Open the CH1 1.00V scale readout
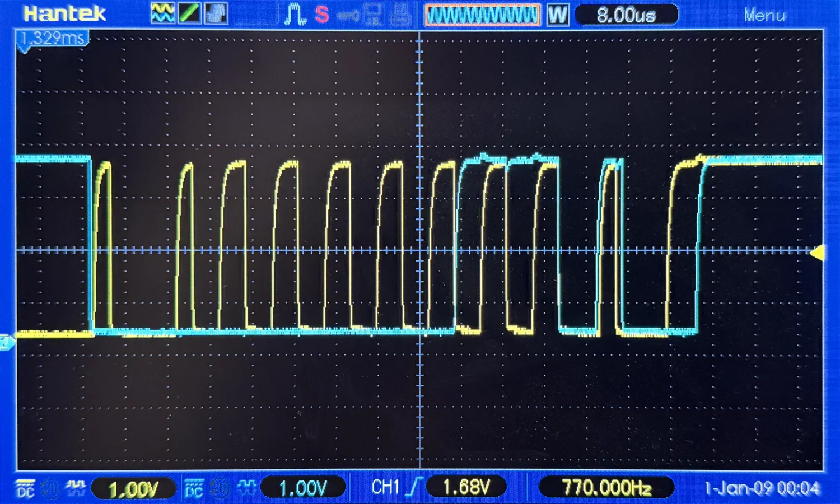The image size is (840, 504). click(x=133, y=486)
